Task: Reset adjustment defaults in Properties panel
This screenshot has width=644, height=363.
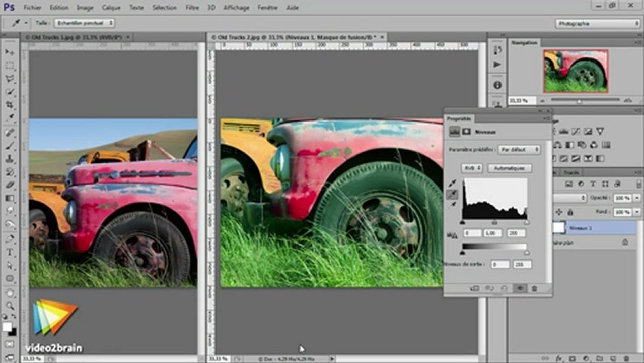Action: pyautogui.click(x=504, y=288)
